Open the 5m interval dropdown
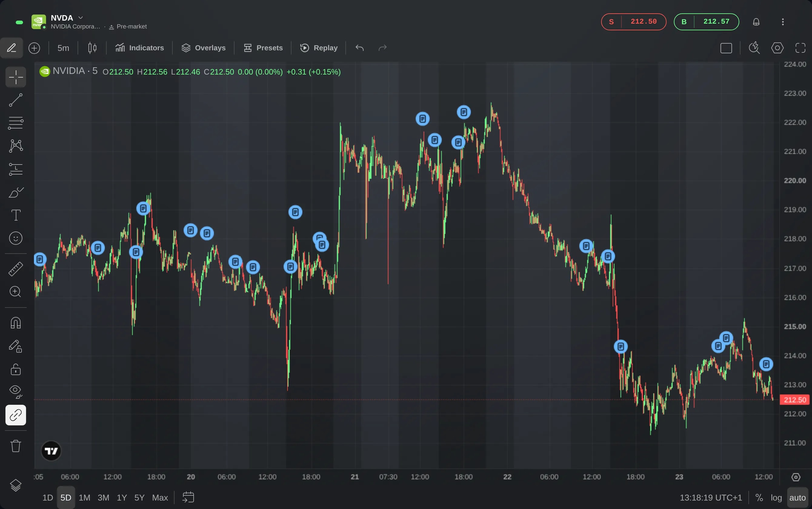This screenshot has height=509, width=812. pos(63,48)
